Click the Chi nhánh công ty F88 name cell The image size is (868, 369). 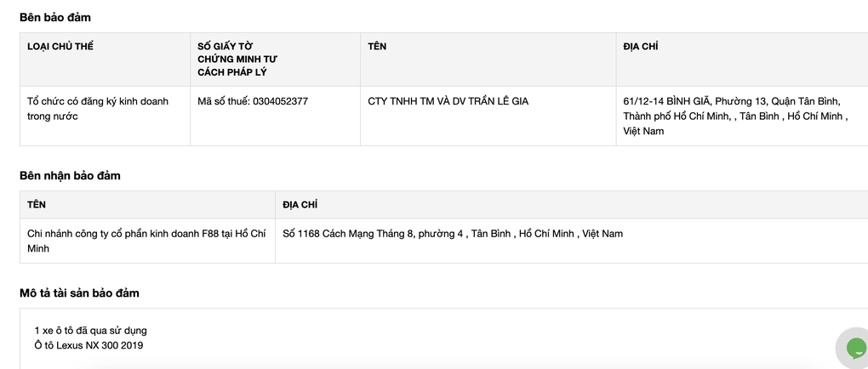point(146,241)
